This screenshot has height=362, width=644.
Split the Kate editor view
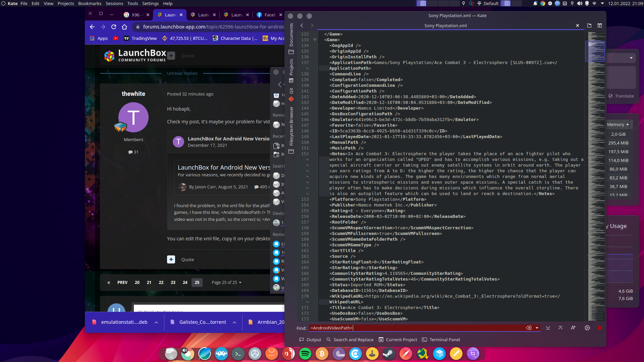(x=600, y=25)
